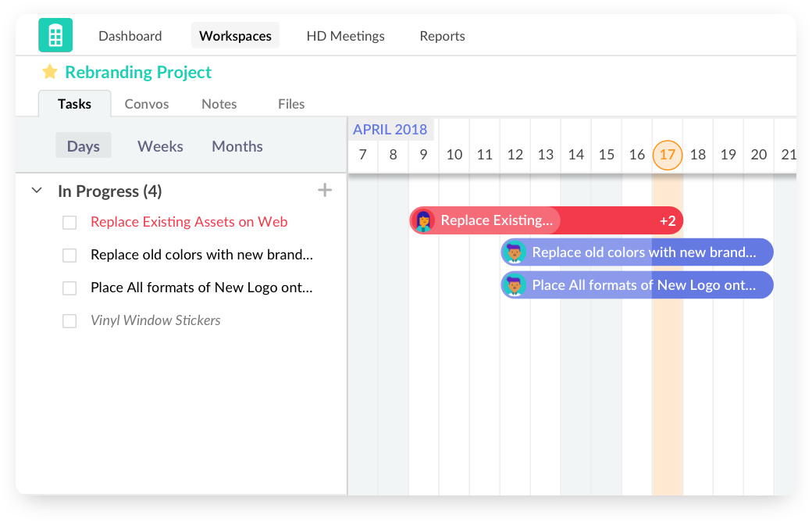This screenshot has width=812, height=522.
Task: Open the Convos tab
Action: [147, 104]
